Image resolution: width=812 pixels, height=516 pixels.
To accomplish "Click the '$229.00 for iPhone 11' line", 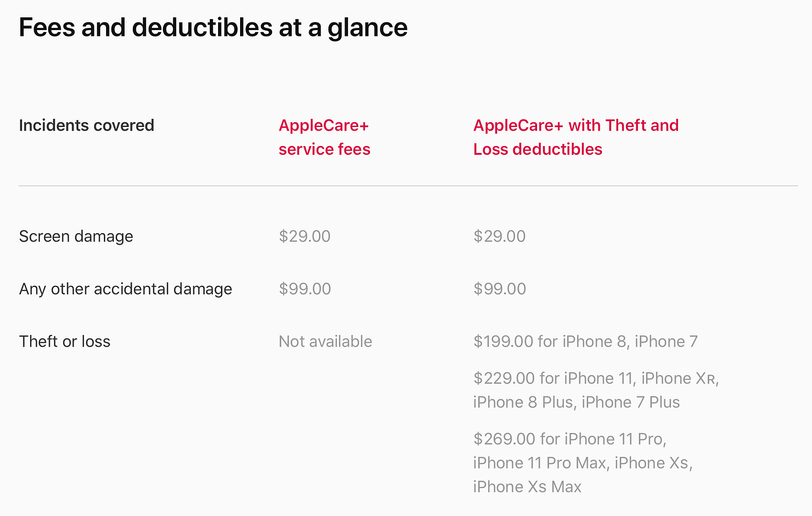I will coord(596,379).
